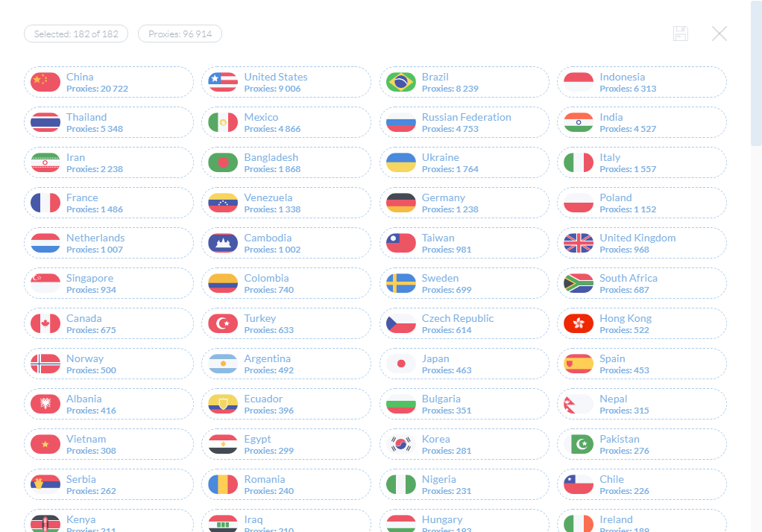Select the Korea country card
The width and height of the screenshot is (762, 532).
[x=464, y=445]
